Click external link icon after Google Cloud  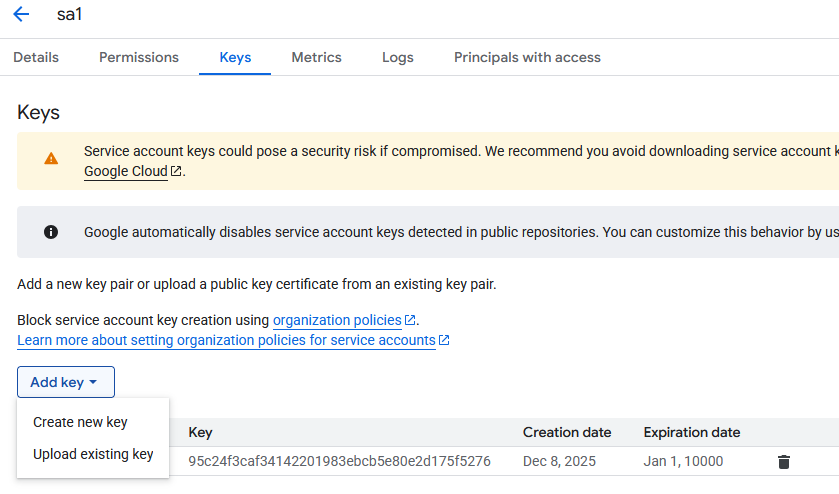click(x=176, y=172)
